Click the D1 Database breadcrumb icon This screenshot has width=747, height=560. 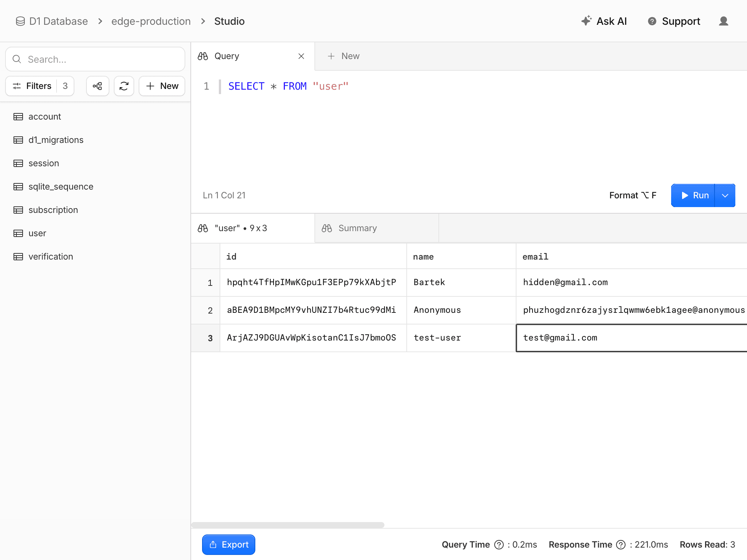[20, 21]
